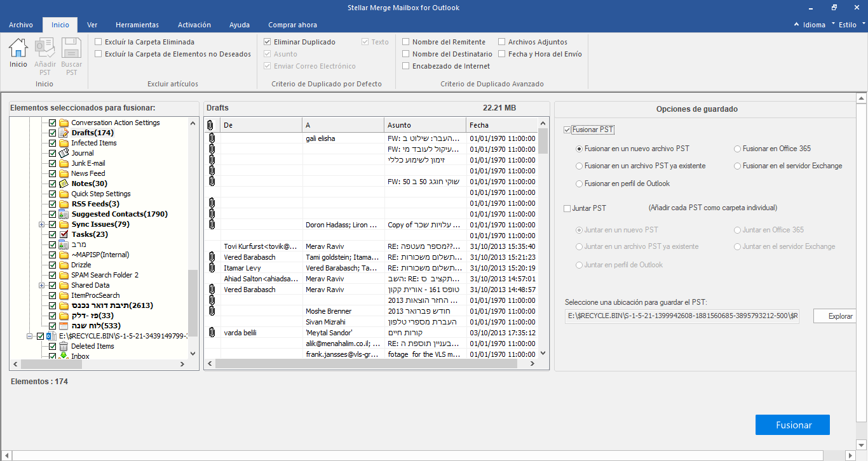The width and height of the screenshot is (868, 461).
Task: Click the email list scroll up arrow
Action: [x=543, y=123]
